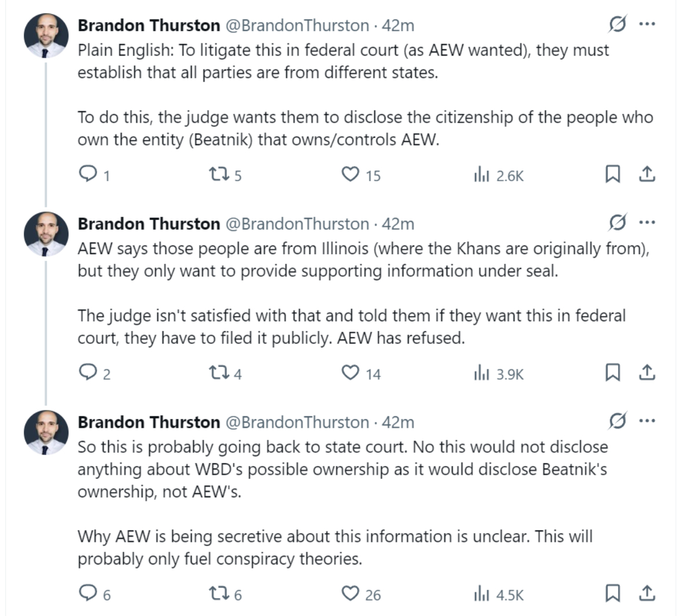Image resolution: width=677 pixels, height=616 pixels.
Task: Open Brandon Thurston name on third tweet
Action: (149, 422)
